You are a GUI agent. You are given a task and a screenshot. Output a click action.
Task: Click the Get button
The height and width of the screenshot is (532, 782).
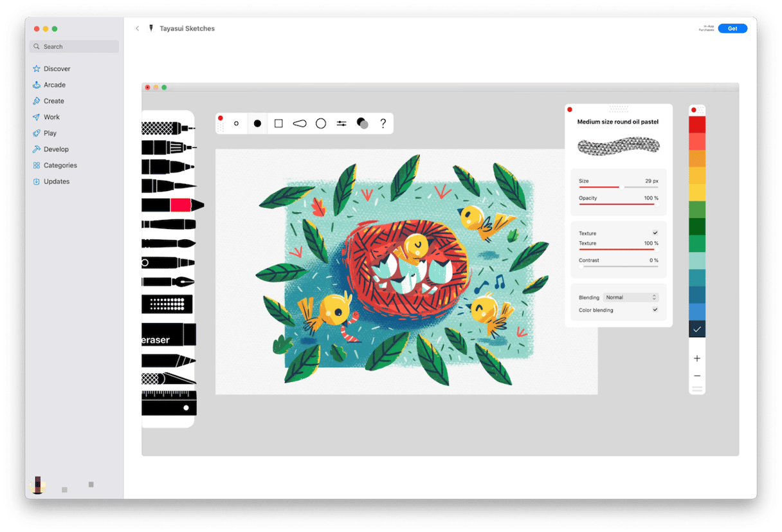click(x=732, y=28)
